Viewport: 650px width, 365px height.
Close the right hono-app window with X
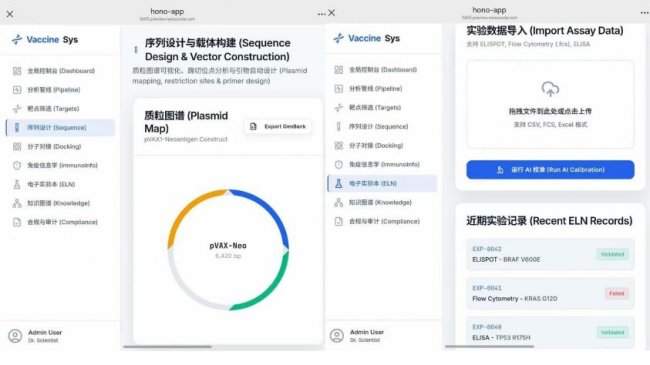(x=332, y=13)
